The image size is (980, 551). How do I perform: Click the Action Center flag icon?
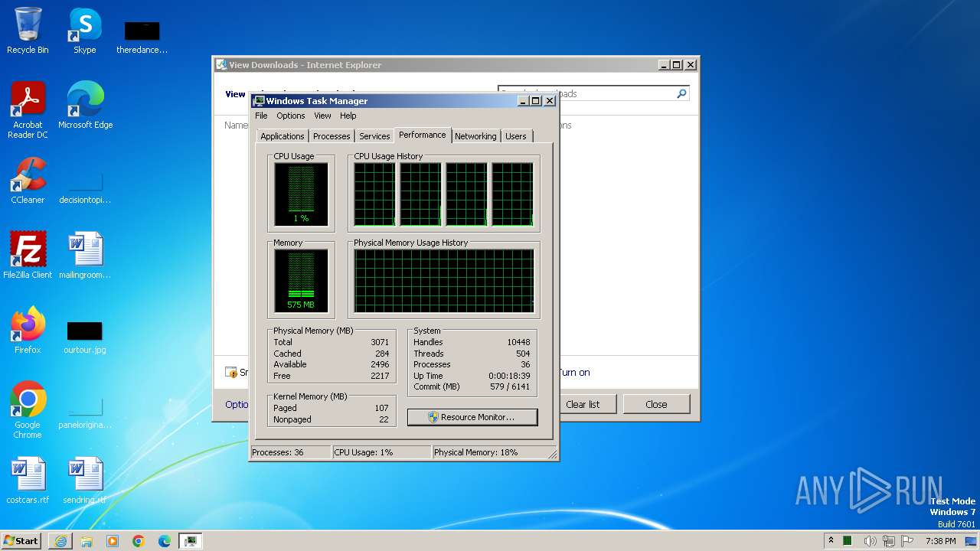click(x=909, y=541)
